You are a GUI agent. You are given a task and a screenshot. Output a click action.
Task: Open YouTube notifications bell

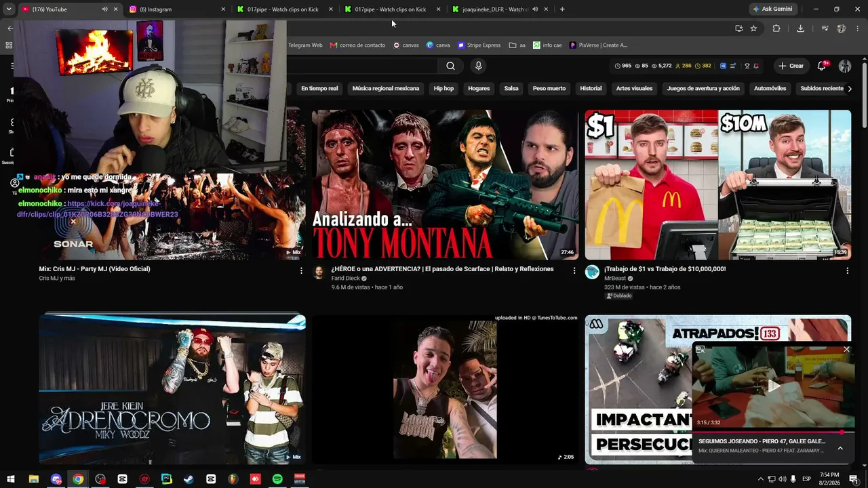822,66
